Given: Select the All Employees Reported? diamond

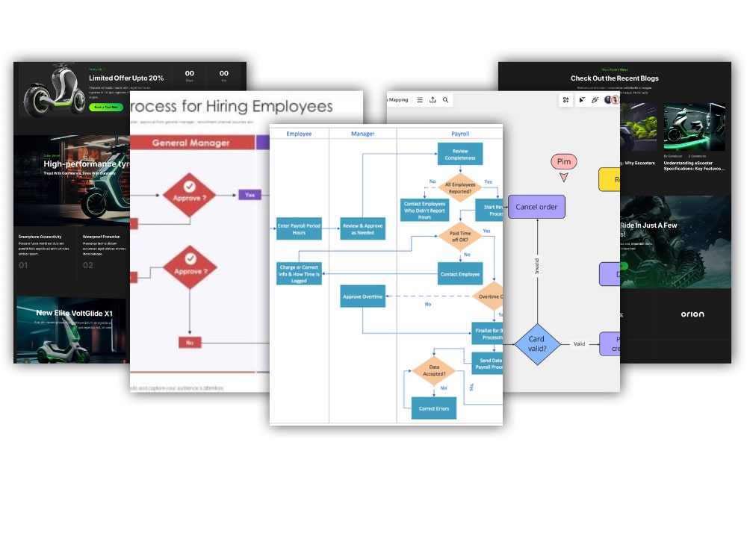Looking at the screenshot, I should click(460, 187).
